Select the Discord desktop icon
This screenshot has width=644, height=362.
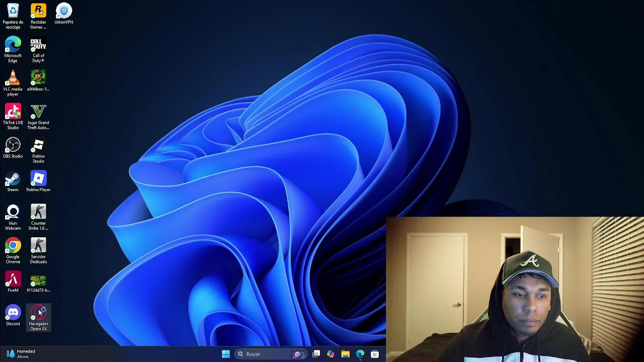13,316
